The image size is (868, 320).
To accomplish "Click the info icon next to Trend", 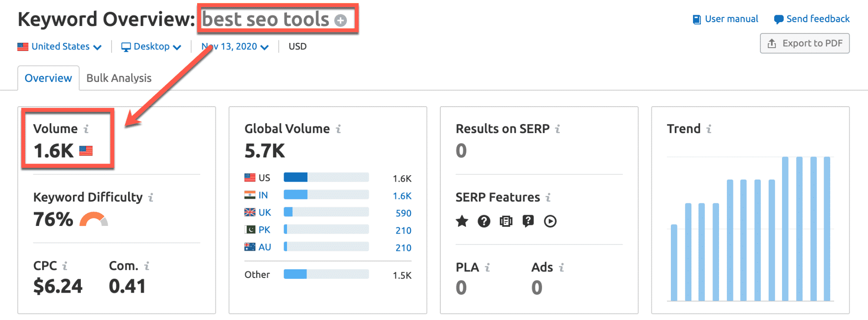I will [709, 129].
